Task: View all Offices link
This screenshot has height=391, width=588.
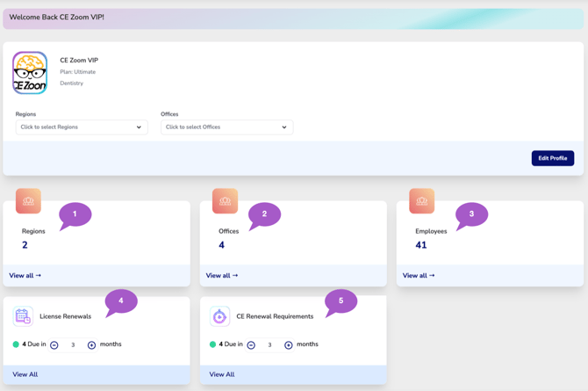Action: click(222, 275)
